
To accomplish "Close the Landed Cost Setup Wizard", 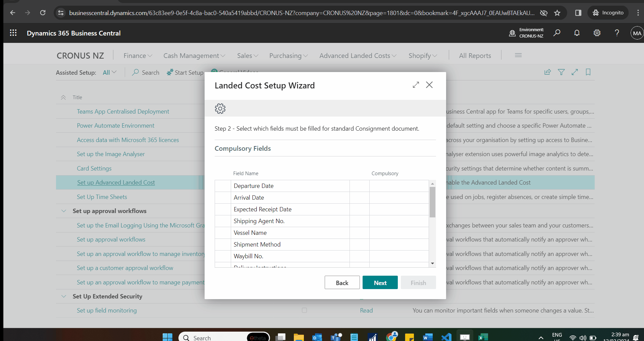I will [429, 85].
